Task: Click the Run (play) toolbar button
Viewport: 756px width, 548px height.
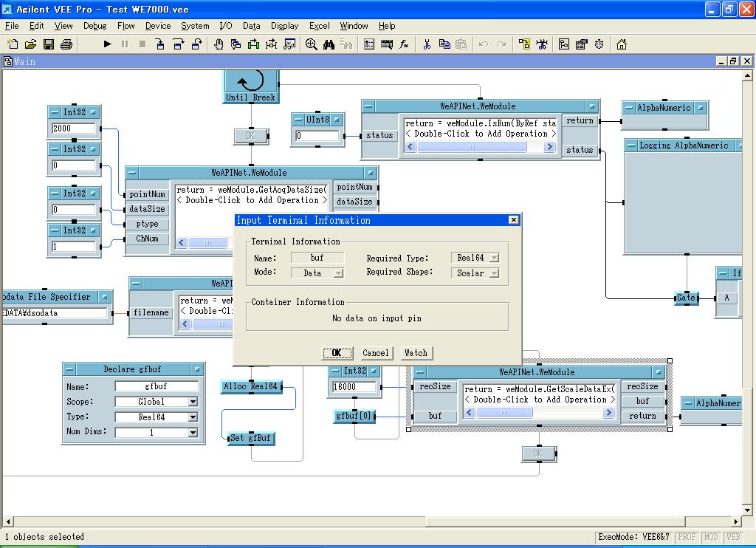Action: click(x=107, y=44)
